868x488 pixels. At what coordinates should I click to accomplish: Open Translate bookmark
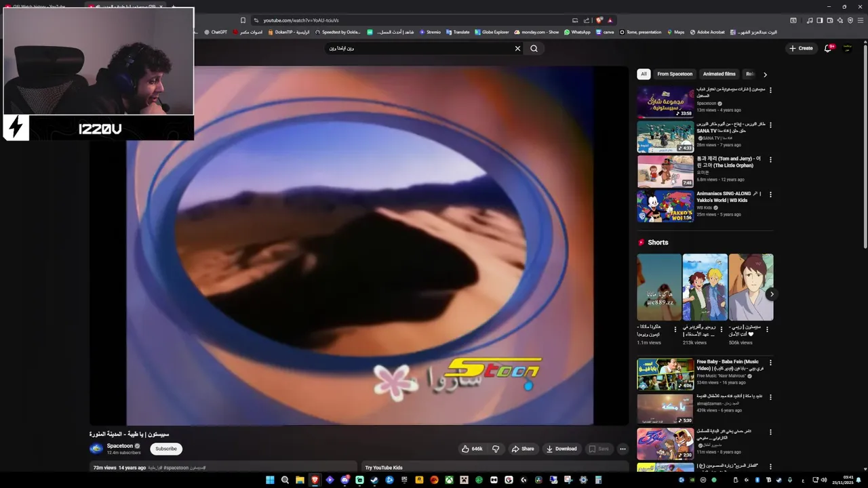pyautogui.click(x=458, y=32)
